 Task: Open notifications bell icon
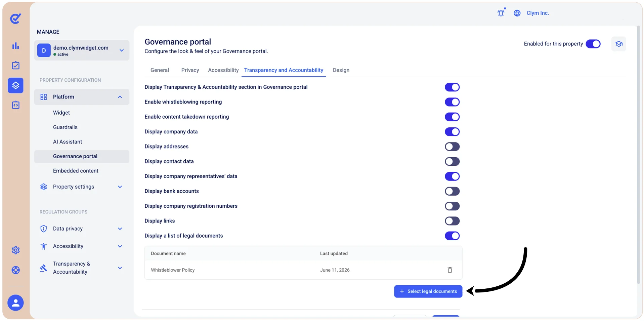coord(501,13)
